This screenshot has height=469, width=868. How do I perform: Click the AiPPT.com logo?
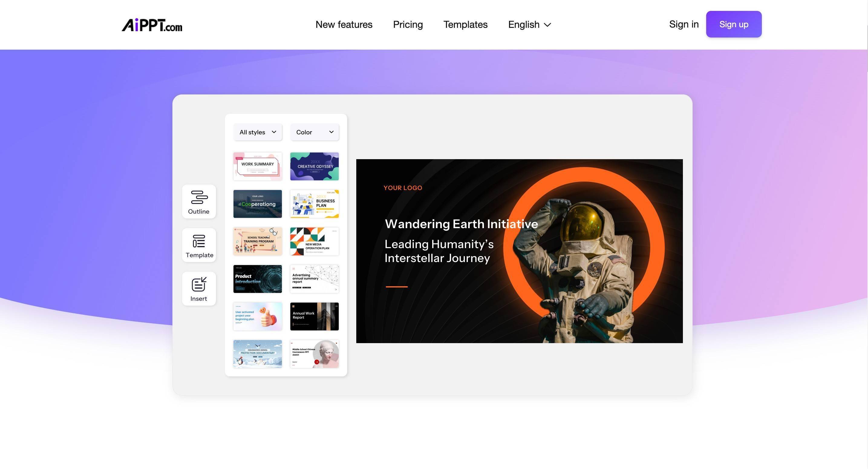[152, 25]
